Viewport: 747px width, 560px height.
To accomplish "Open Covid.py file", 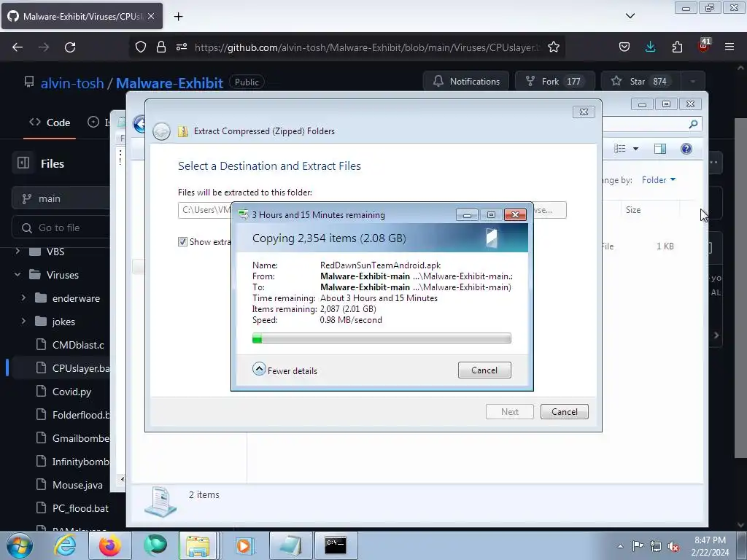I will (x=71, y=392).
